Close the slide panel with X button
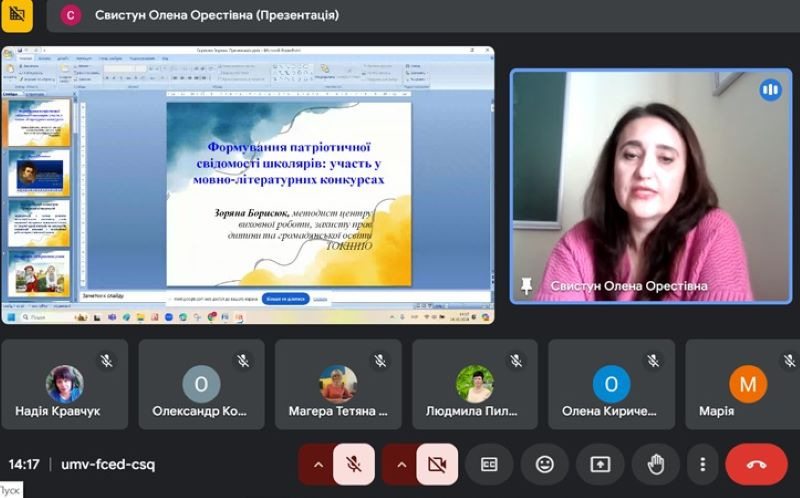The width and height of the screenshot is (800, 498). pos(74,94)
